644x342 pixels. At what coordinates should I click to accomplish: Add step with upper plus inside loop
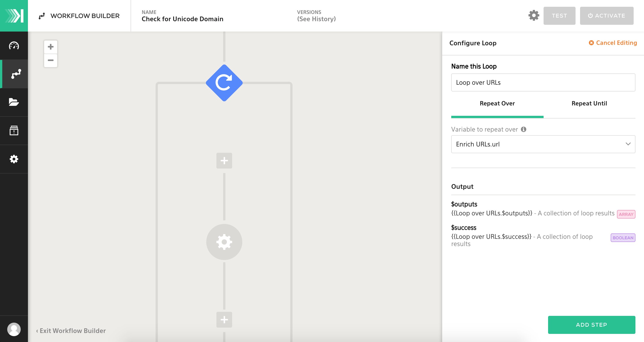coord(224,161)
